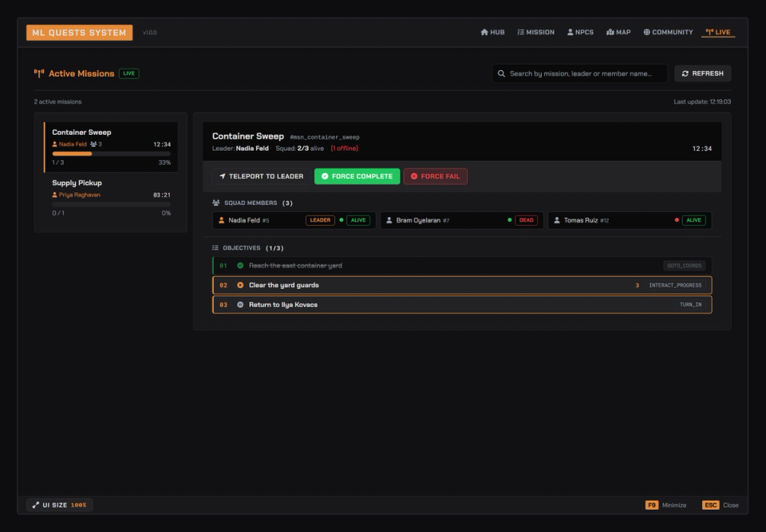
Task: Click the refresh arrows icon
Action: tap(685, 73)
